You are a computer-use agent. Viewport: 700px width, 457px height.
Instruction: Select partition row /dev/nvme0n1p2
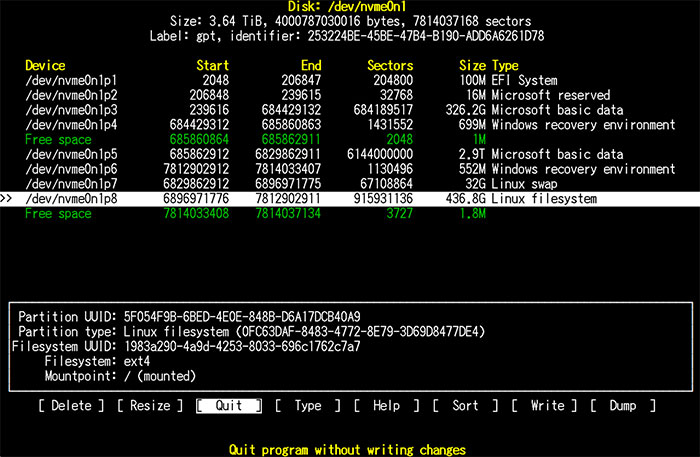350,95
